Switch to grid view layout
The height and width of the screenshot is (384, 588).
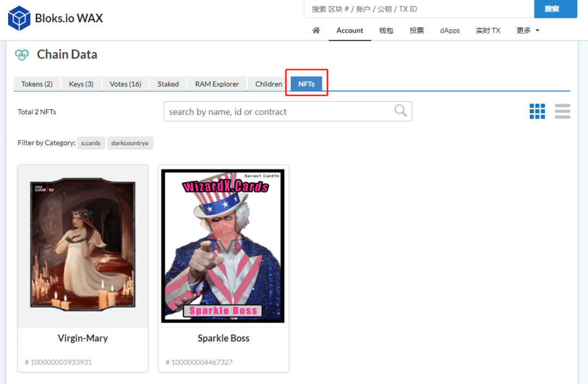pyautogui.click(x=537, y=111)
